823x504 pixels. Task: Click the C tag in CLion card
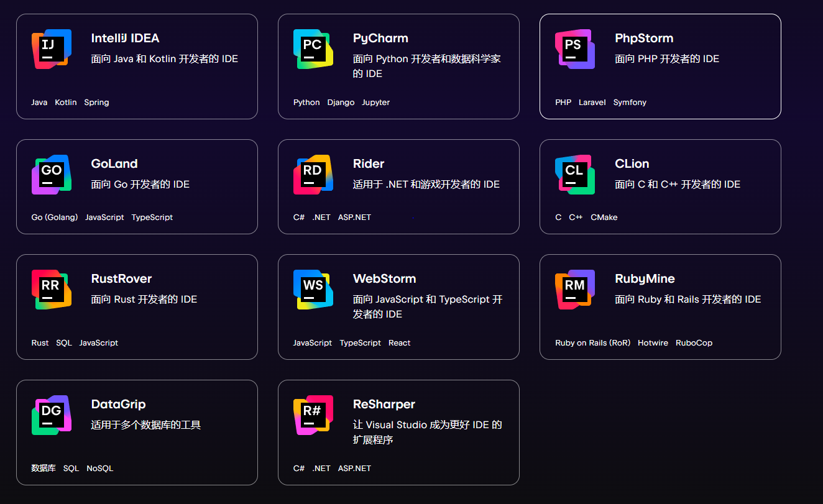(558, 218)
